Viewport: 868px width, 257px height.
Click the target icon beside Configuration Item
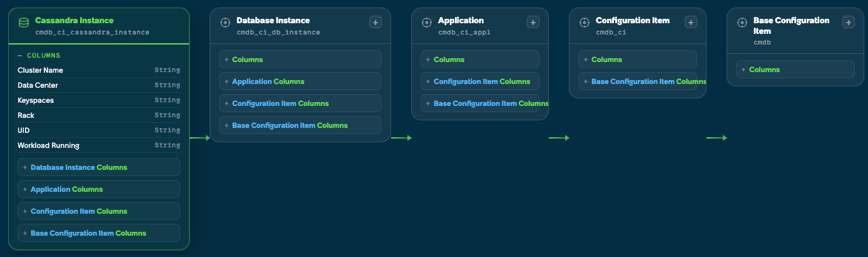pos(585,23)
